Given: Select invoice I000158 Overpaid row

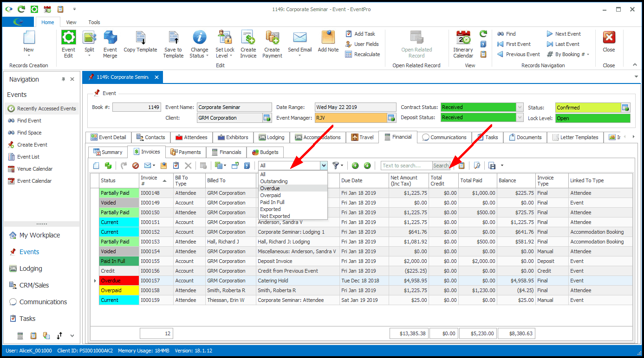Looking at the screenshot, I should pyautogui.click(x=365, y=290).
